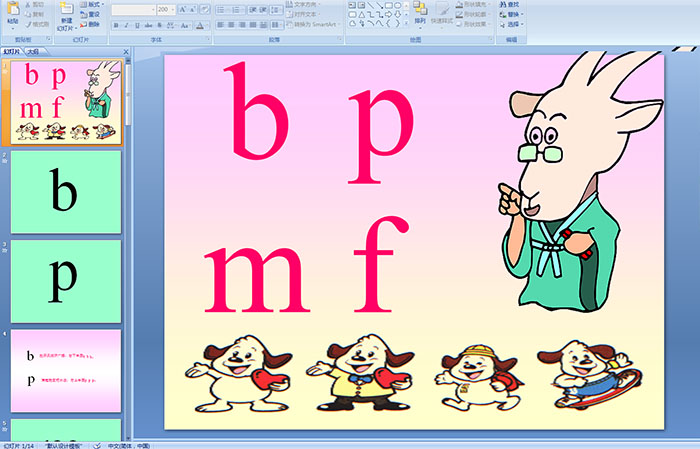The image size is (700, 449).
Task: Toggle Underline text formatting
Action: click(134, 25)
